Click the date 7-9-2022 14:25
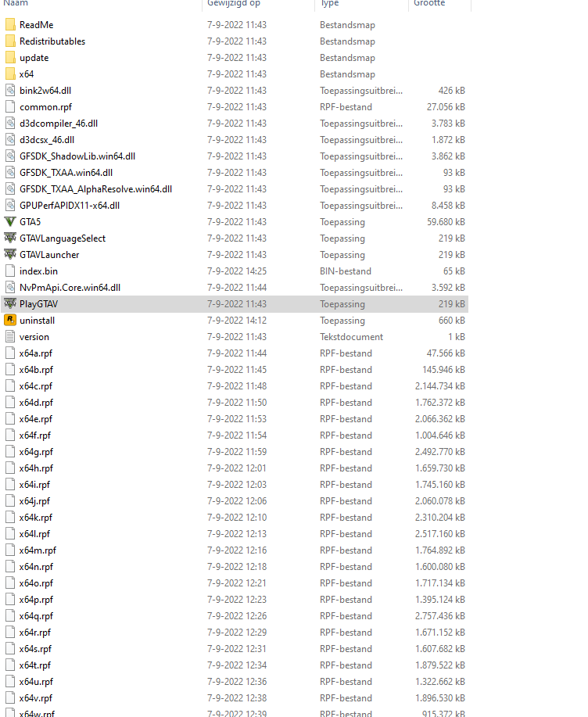588x717 pixels. point(237,271)
